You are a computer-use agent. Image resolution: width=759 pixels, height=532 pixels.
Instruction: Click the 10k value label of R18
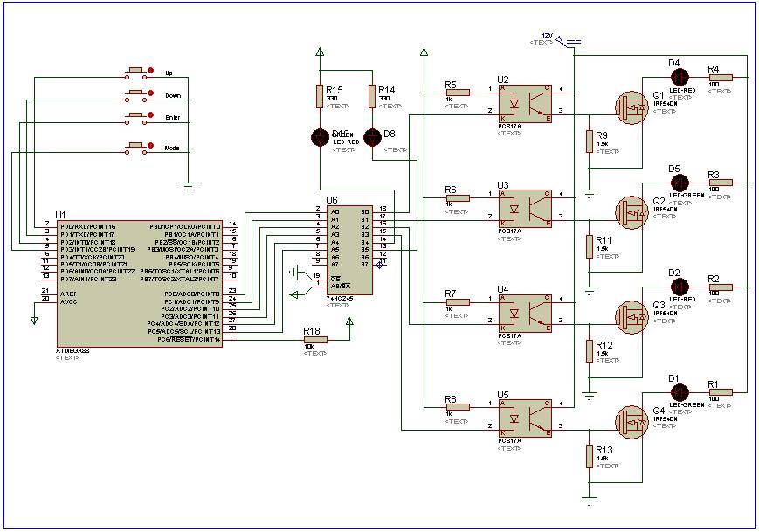(x=309, y=347)
